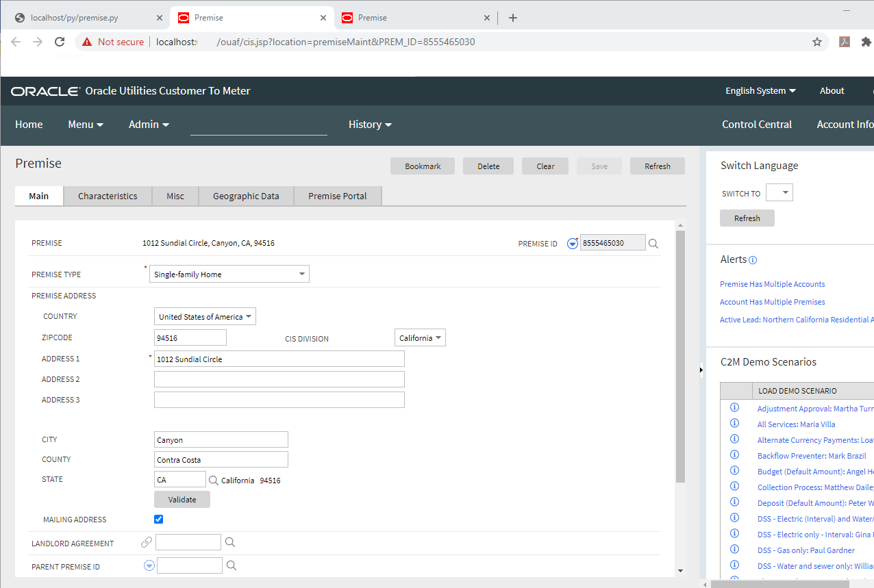The height and width of the screenshot is (588, 874).
Task: Go back in browser history
Action: pyautogui.click(x=16, y=42)
